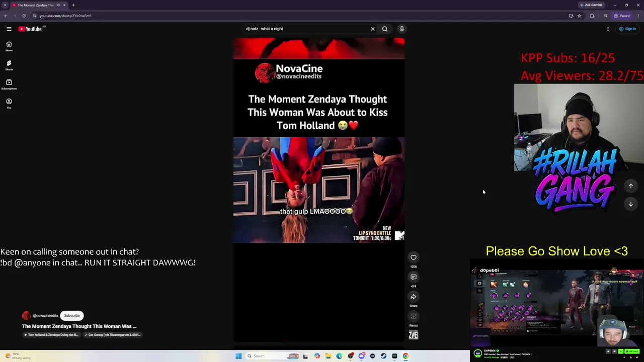Reload the current page
Image resolution: width=644 pixels, height=362 pixels.
pyautogui.click(x=24, y=16)
